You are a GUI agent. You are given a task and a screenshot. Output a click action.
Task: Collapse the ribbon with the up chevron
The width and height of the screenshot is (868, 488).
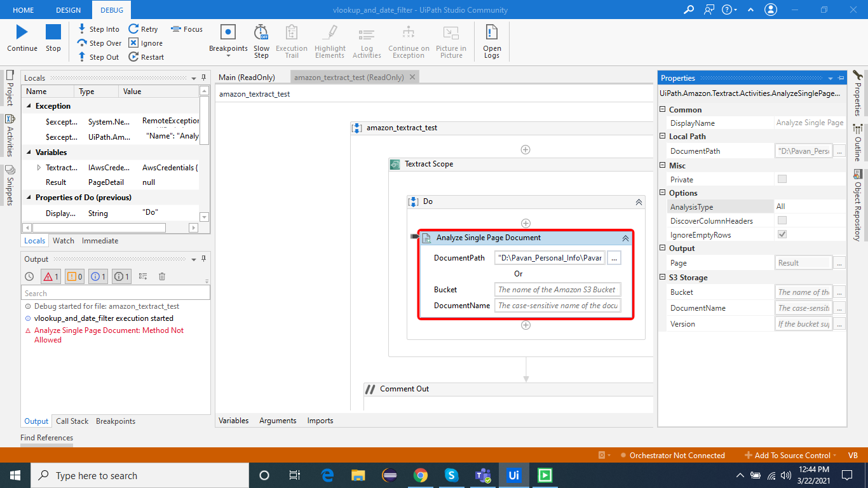coord(752,10)
